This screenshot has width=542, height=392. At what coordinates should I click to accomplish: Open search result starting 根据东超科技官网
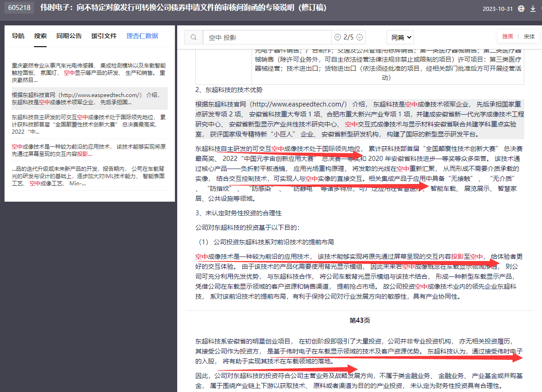89,98
